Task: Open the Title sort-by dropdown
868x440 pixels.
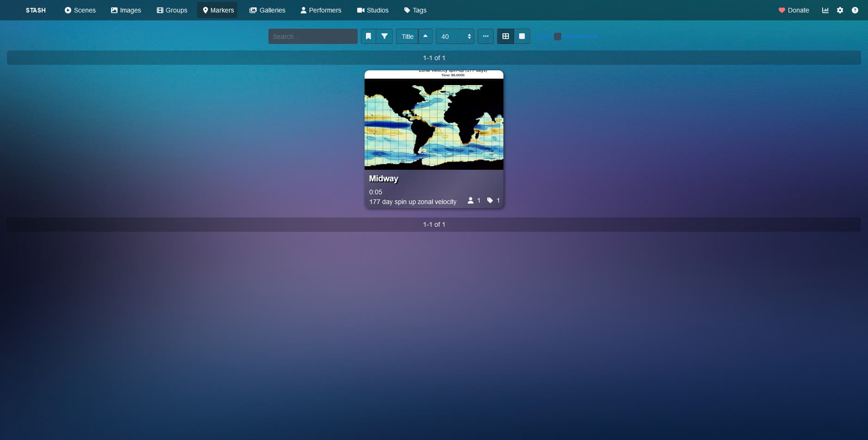Action: pos(407,37)
